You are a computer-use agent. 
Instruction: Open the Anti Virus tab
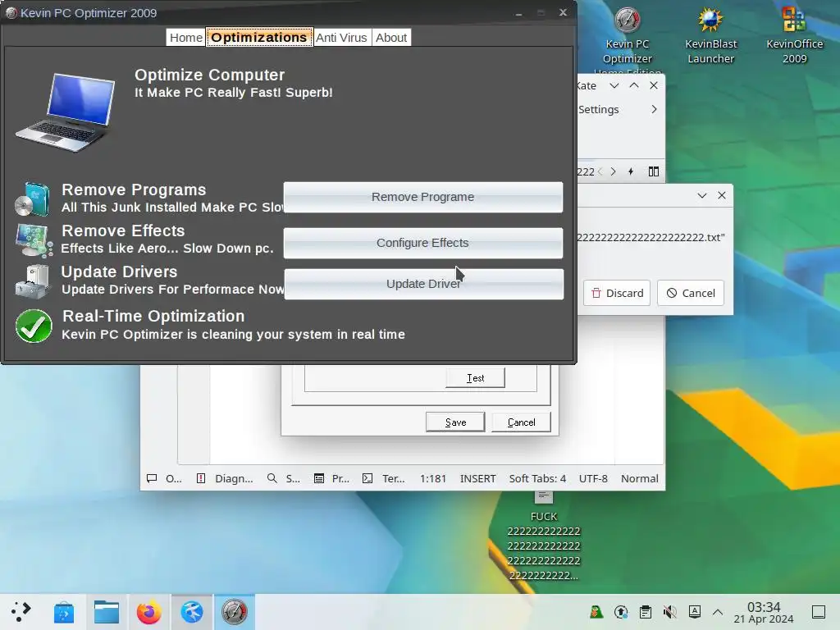[x=341, y=38]
